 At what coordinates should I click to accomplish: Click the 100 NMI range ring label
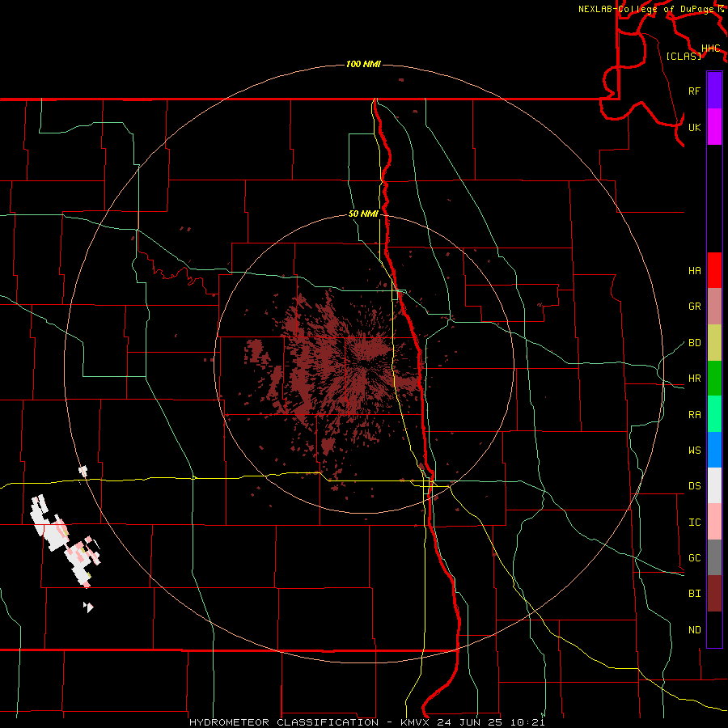tap(363, 64)
